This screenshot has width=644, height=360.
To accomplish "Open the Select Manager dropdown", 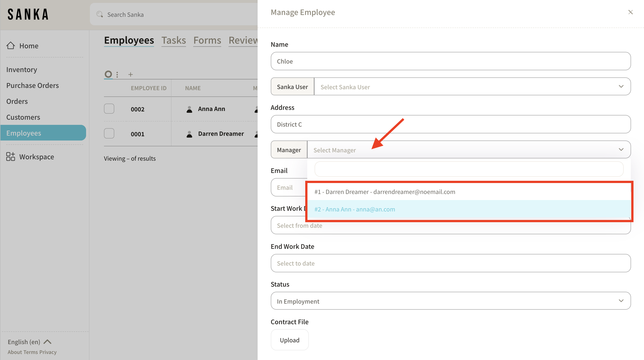I will pos(469,150).
